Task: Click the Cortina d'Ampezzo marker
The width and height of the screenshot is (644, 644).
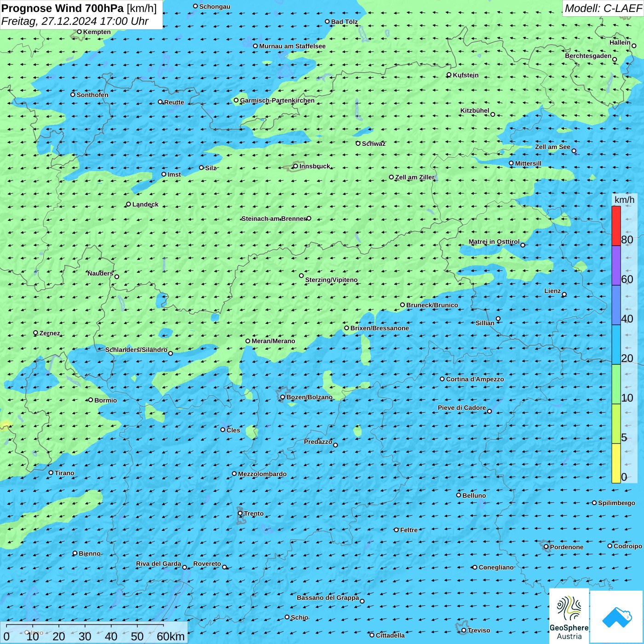Action: coord(442,379)
